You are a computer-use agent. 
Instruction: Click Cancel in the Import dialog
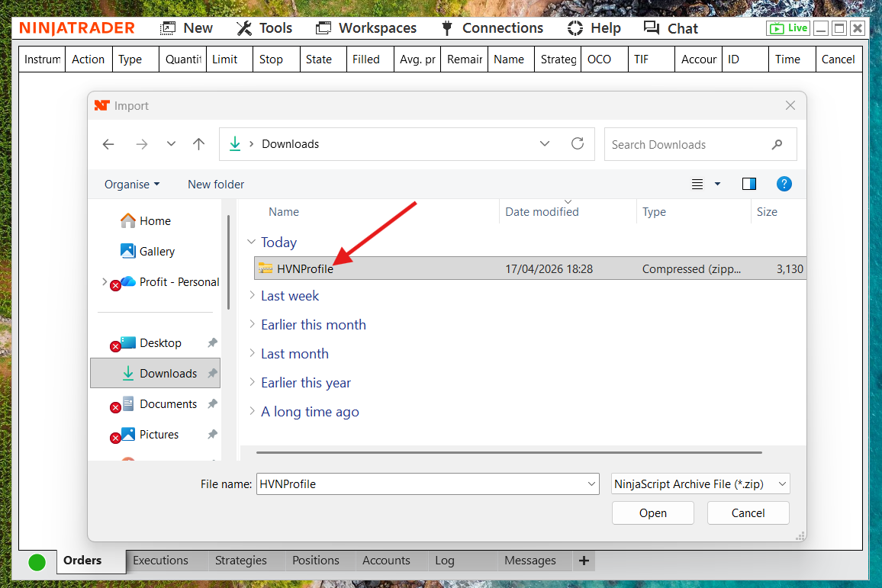coord(748,513)
